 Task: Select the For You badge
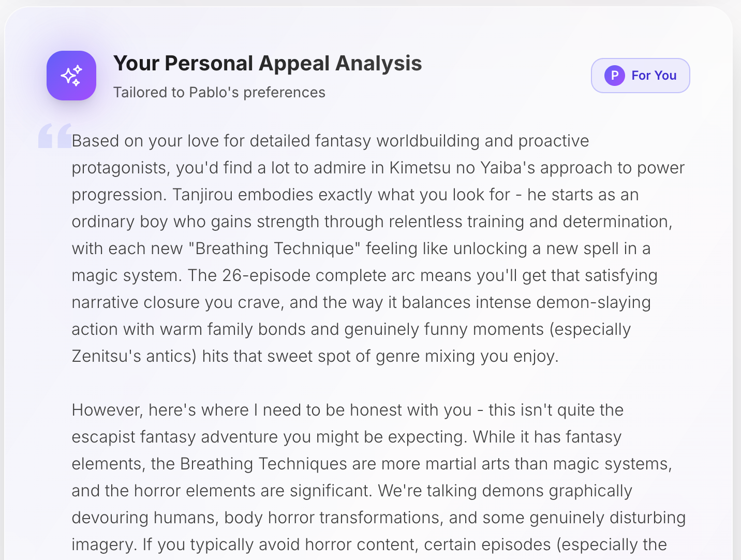coord(640,76)
